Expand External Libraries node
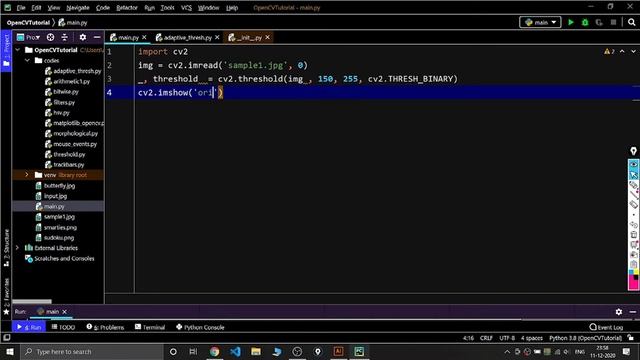This screenshot has width=640, height=360. (18, 248)
